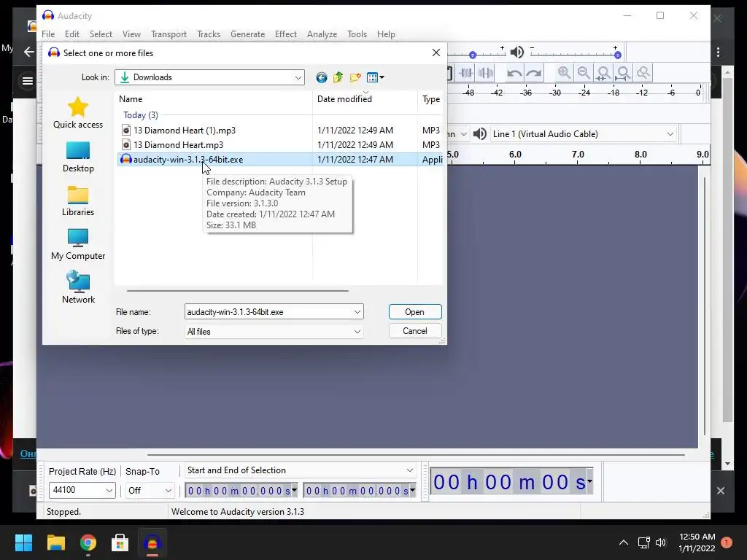Click the Type column header

[430, 99]
